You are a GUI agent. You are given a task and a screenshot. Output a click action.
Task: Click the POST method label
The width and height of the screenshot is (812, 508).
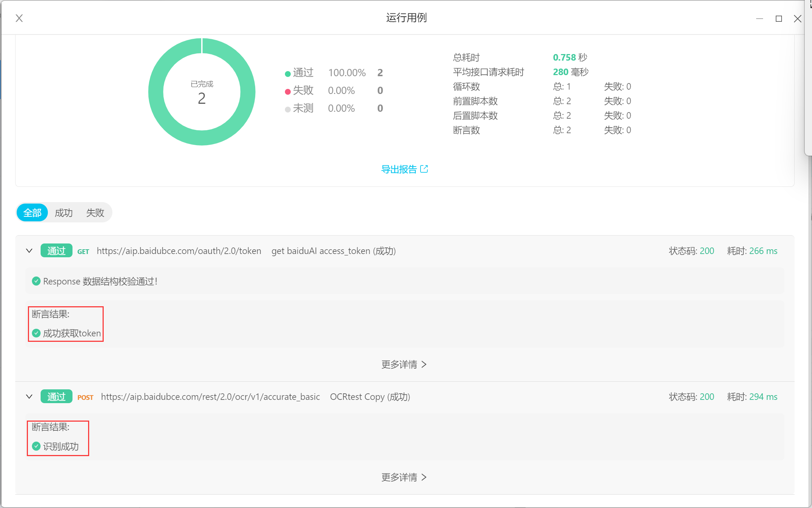point(85,397)
